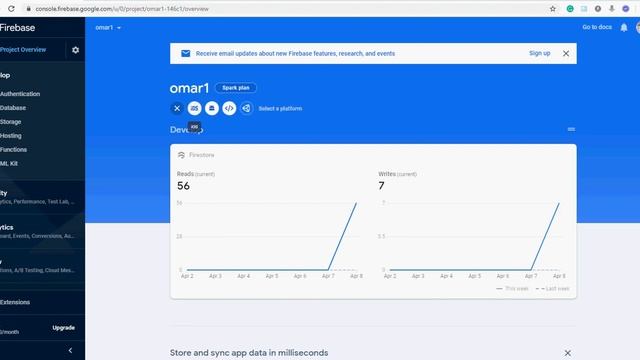
Task: Open project settings gear icon
Action: [x=76, y=50]
